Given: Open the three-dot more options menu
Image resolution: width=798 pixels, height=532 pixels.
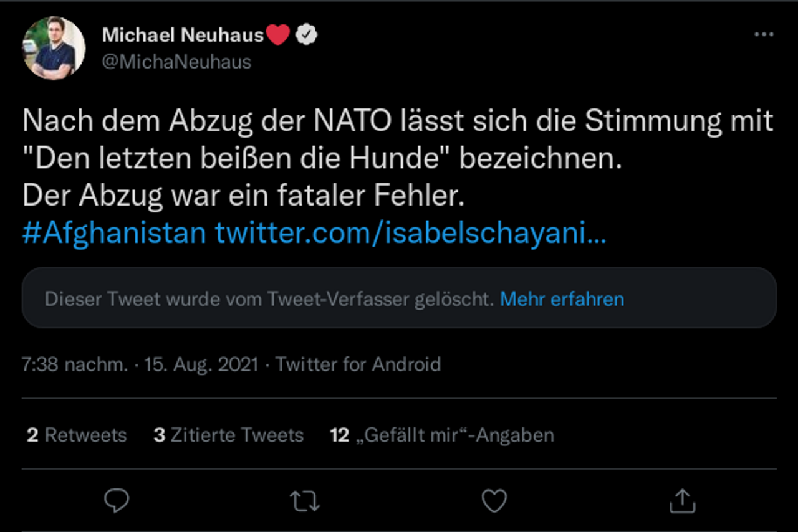Looking at the screenshot, I should coord(763,35).
